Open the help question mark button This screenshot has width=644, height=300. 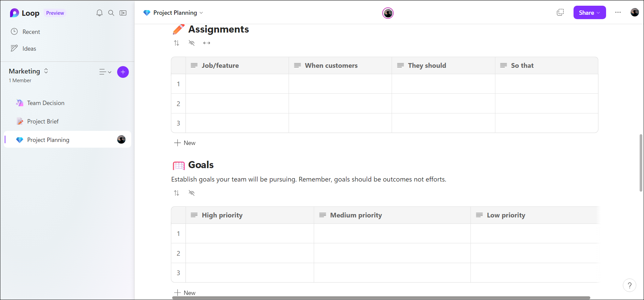point(630,286)
